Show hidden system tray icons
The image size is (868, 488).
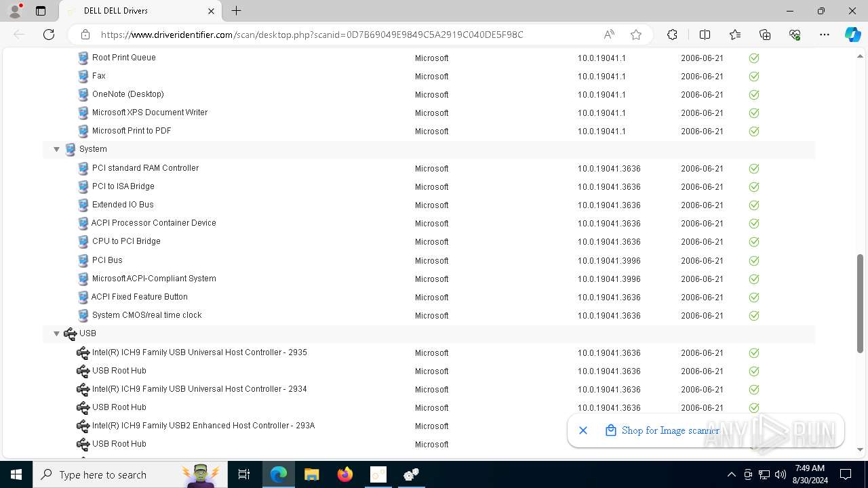(731, 474)
